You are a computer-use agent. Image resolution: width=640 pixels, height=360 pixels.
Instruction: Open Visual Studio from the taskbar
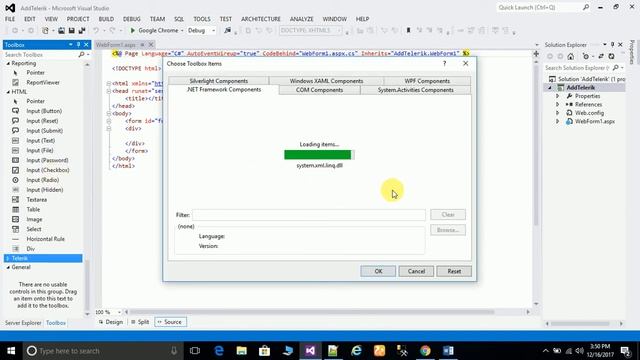tap(310, 351)
